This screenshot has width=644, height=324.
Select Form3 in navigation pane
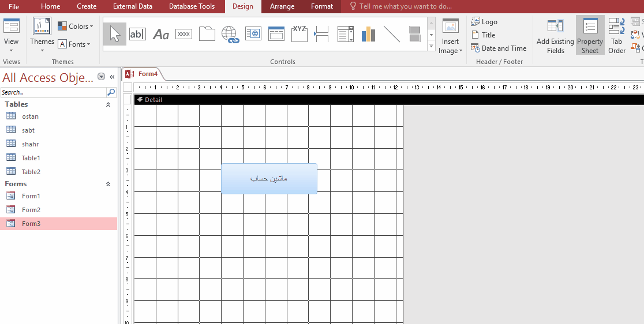coord(59,224)
